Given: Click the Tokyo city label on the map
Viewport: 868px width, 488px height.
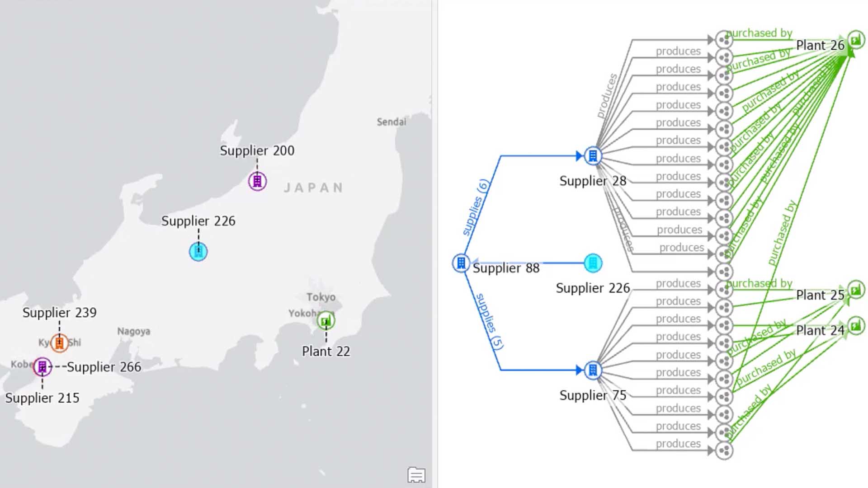Looking at the screenshot, I should 321,297.
